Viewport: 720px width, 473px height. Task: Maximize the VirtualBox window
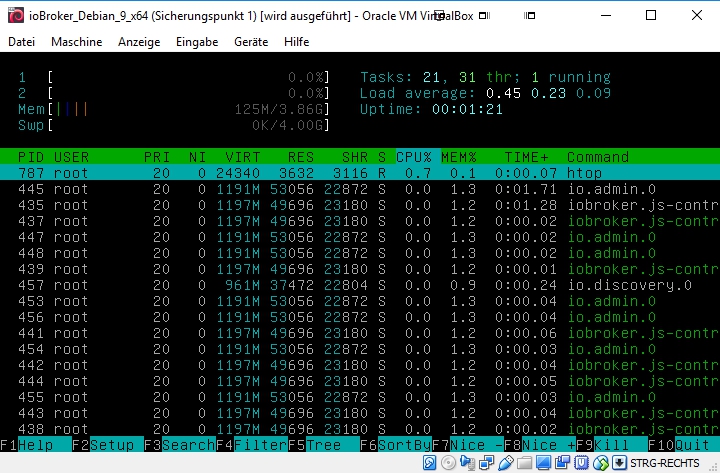point(651,16)
